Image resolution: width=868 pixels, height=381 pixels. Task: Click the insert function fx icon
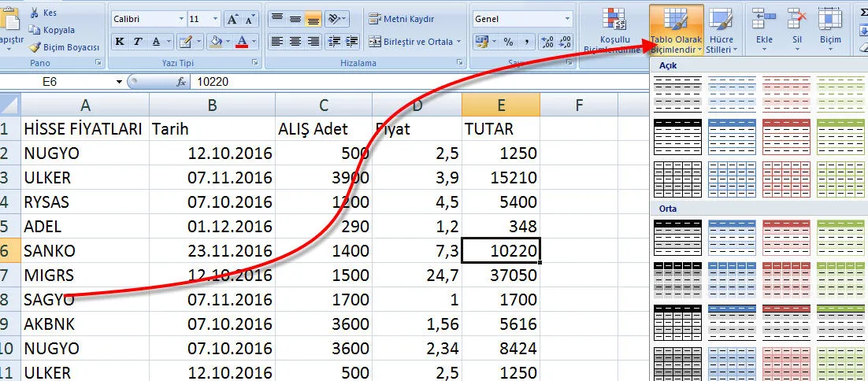click(181, 81)
